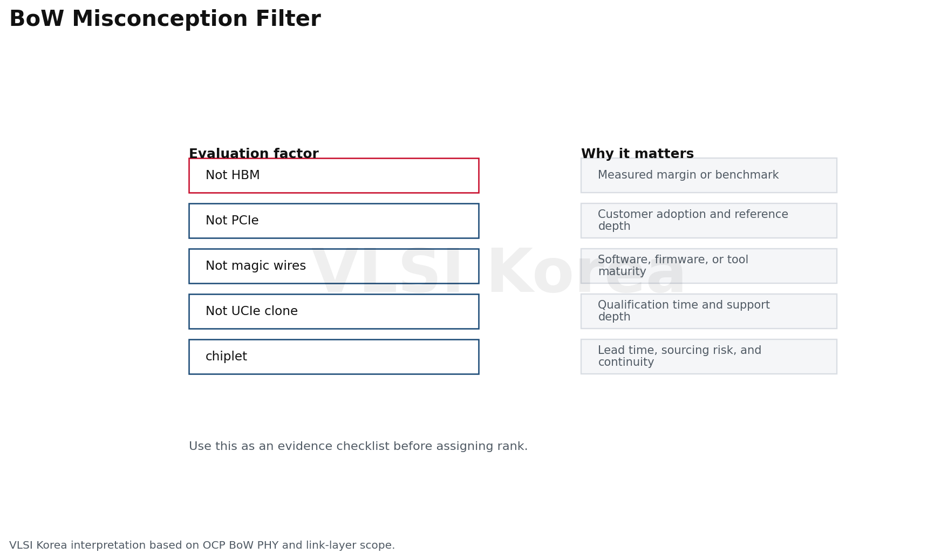Click the word PCIe in second box

pos(245,221)
